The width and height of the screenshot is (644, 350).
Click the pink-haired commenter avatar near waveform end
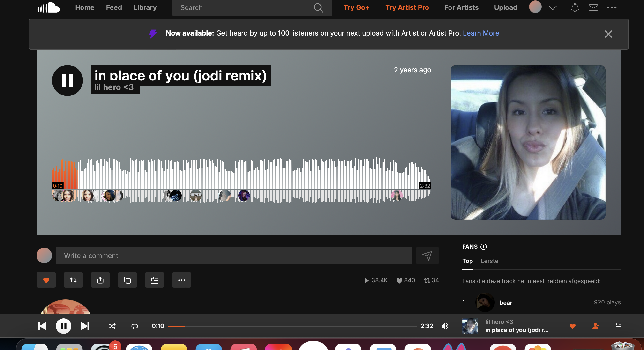(x=397, y=195)
